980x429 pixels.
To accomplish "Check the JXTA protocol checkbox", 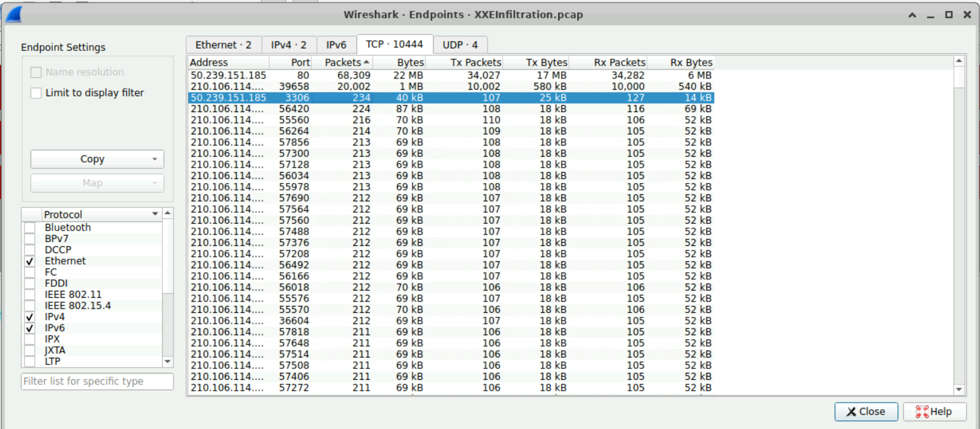I will [x=30, y=351].
